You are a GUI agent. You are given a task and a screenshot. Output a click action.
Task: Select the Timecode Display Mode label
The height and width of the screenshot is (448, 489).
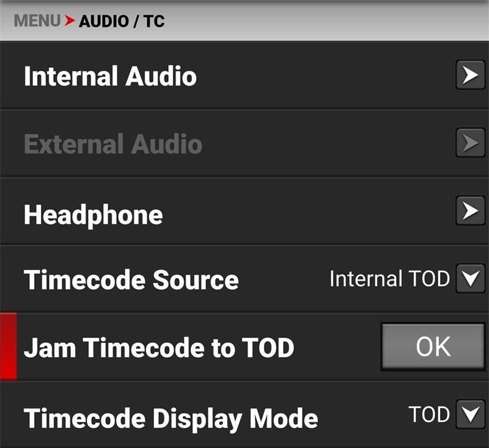[x=171, y=419]
